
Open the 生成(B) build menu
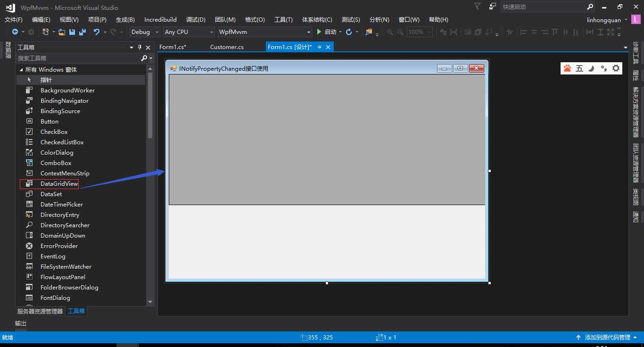pos(125,20)
